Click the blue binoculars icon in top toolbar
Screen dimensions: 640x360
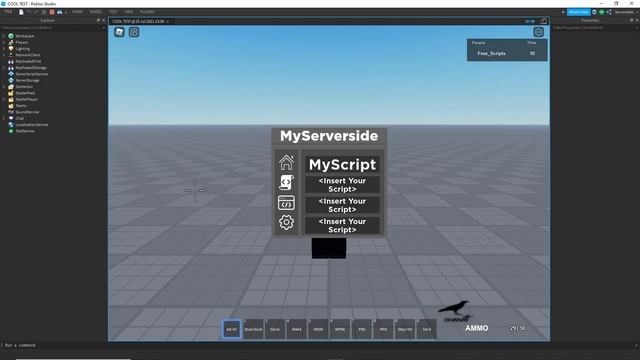click(60, 12)
